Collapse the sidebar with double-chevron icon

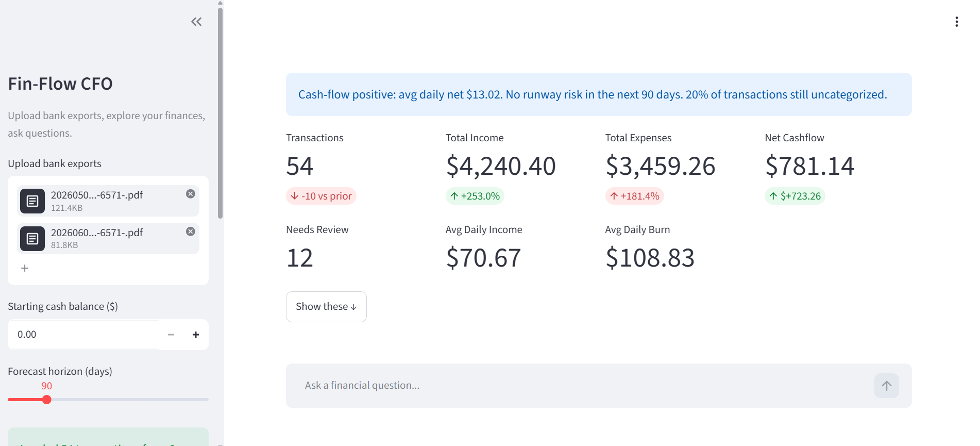click(196, 22)
